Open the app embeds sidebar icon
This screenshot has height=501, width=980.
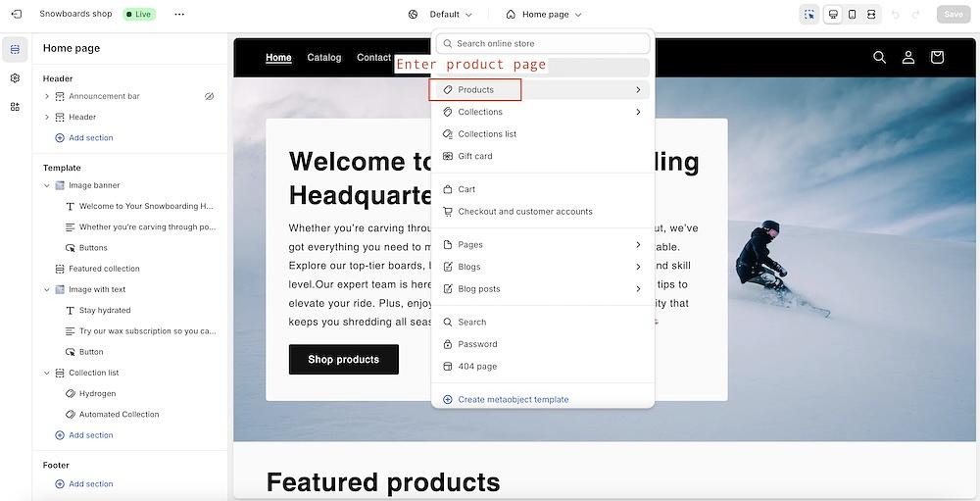tap(15, 106)
